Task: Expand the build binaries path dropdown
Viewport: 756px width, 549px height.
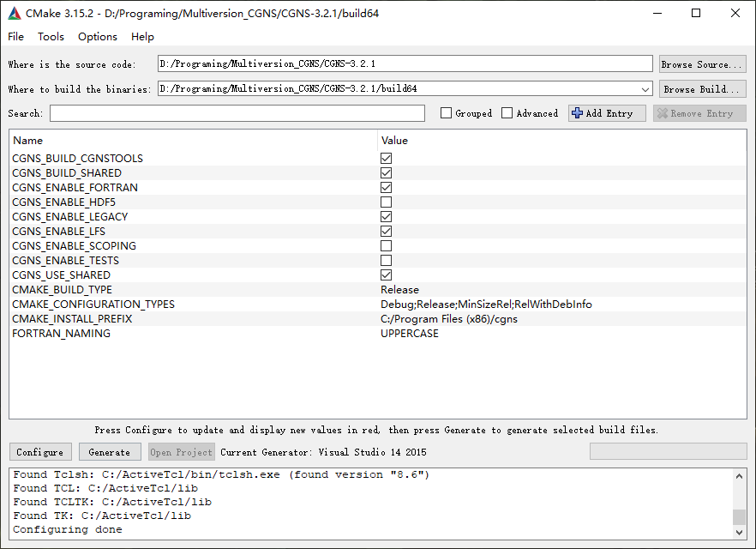Action: coord(645,89)
